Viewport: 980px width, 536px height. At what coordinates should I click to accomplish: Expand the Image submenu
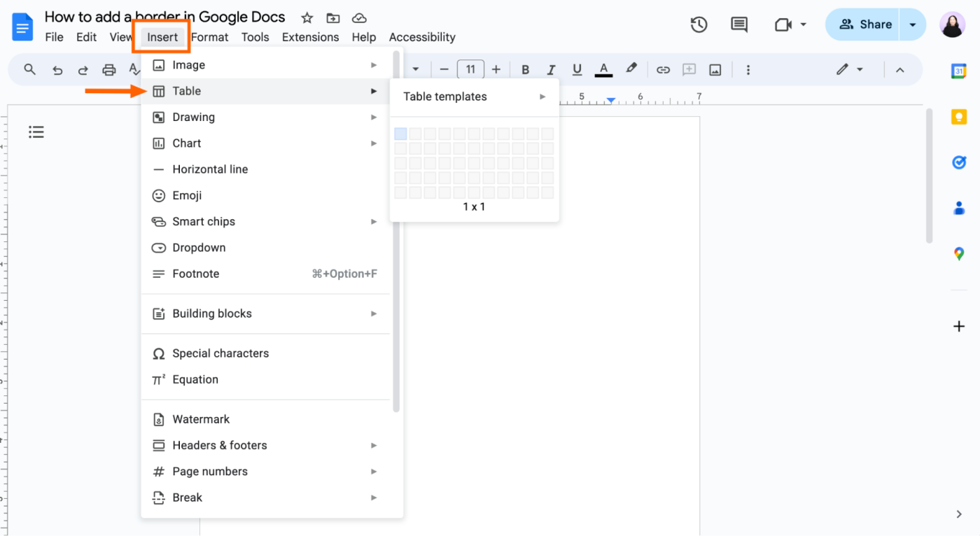tap(265, 65)
